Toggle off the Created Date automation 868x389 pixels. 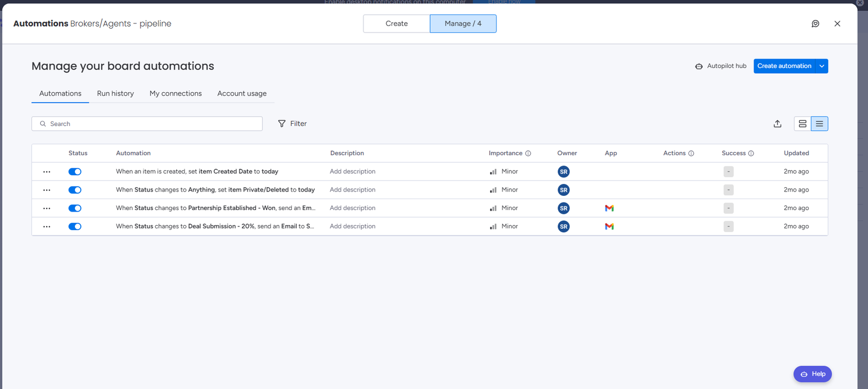pos(75,171)
